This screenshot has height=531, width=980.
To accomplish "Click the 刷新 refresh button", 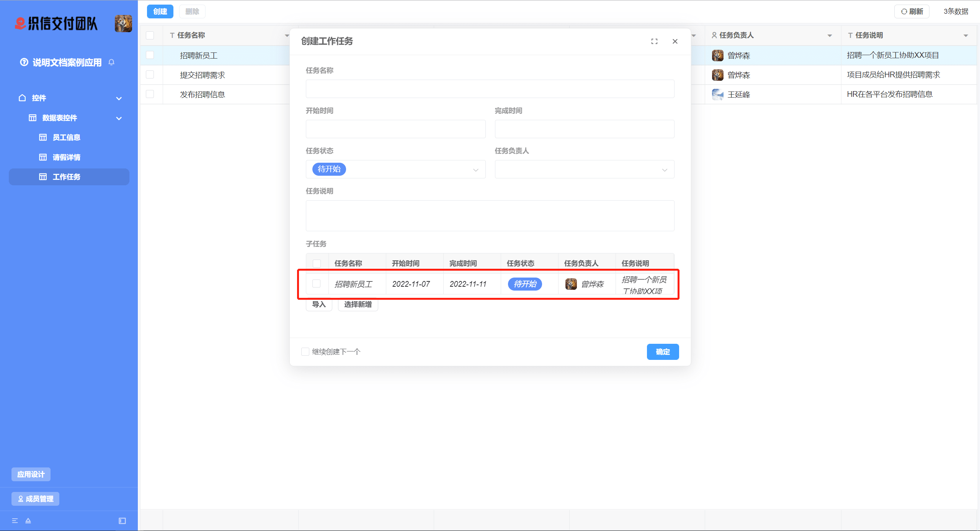I will (912, 11).
